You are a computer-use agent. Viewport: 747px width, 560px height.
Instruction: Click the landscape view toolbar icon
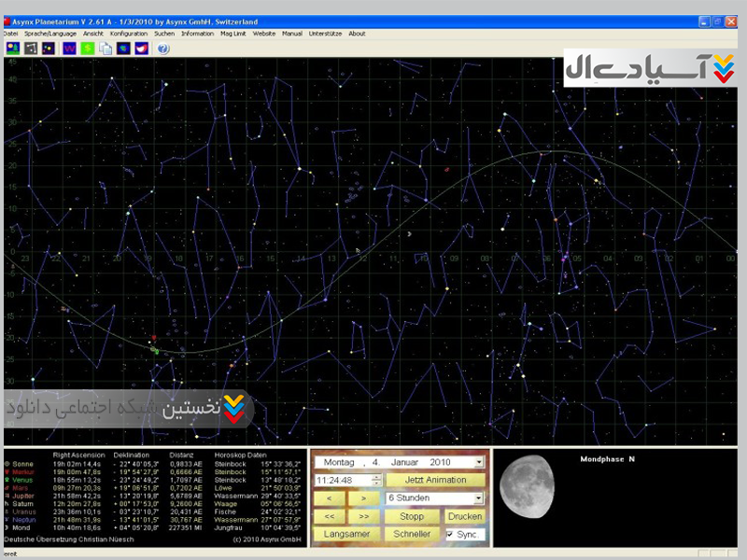coord(12,48)
